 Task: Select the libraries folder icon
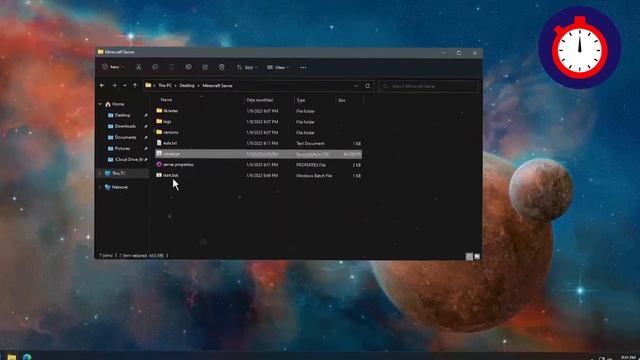[x=159, y=111]
